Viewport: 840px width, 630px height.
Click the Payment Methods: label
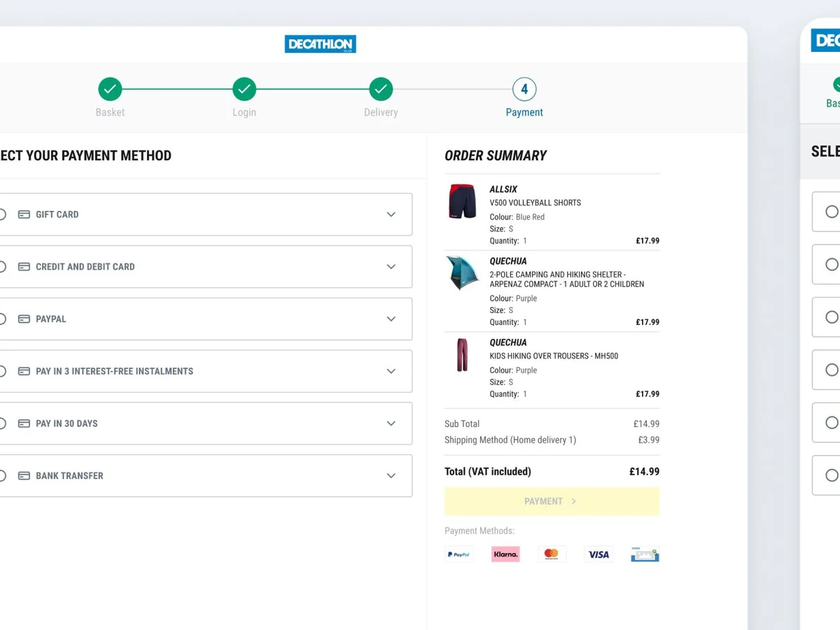tap(479, 531)
